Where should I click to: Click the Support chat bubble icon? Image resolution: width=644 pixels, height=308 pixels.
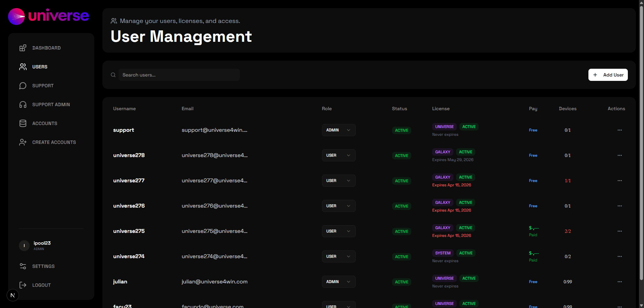pos(23,86)
